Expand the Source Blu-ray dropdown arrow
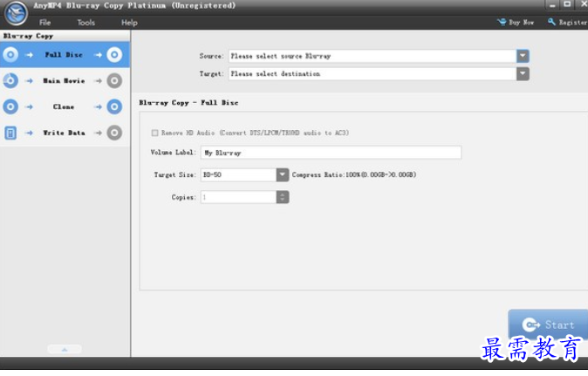 tap(523, 56)
